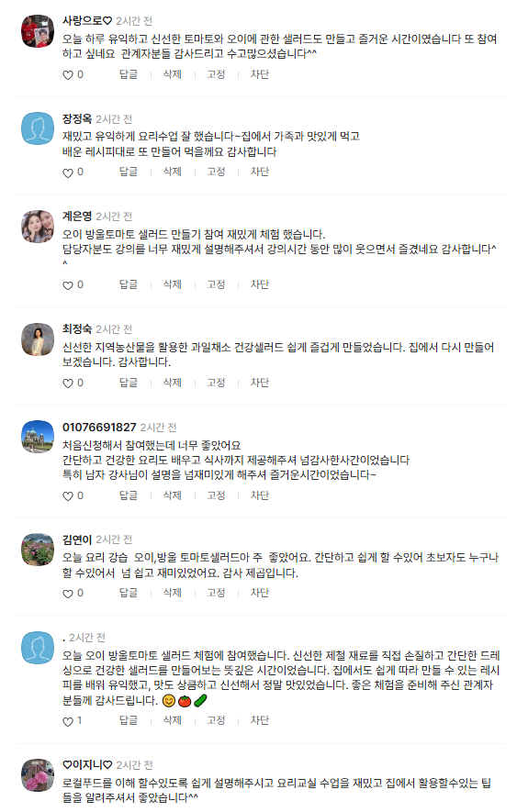The image size is (517, 812).
Task: Reply (답글) to 01076691827's comment
Action: coord(128,495)
